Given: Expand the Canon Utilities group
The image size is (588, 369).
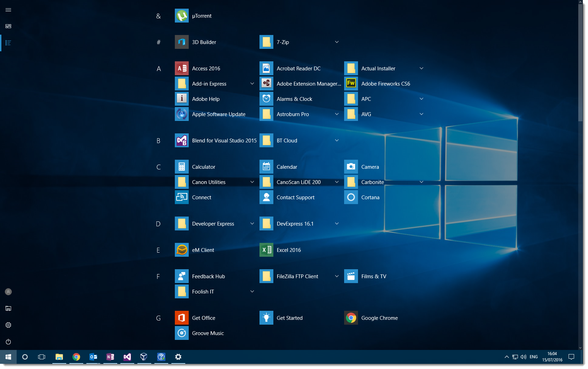Looking at the screenshot, I should (252, 182).
